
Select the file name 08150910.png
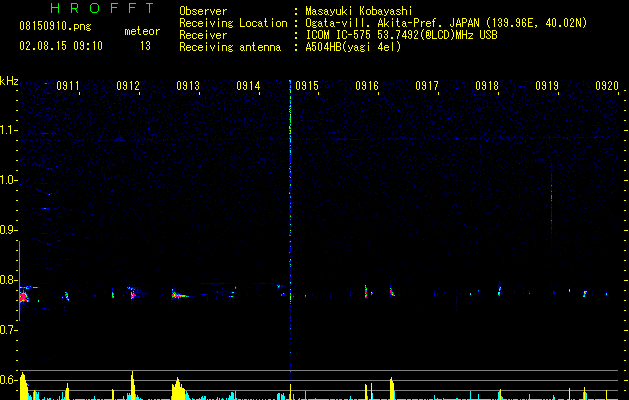[x=55, y=27]
